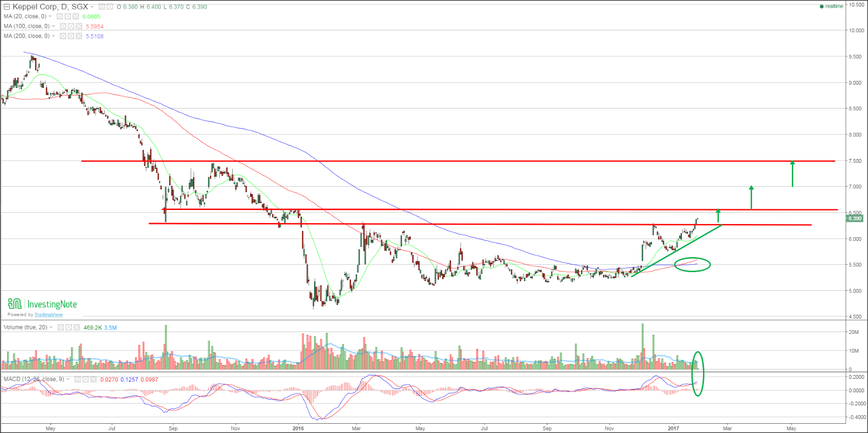The image size is (868, 433).
Task: Hide the MA 100 indicator with eye icon
Action: point(63,27)
